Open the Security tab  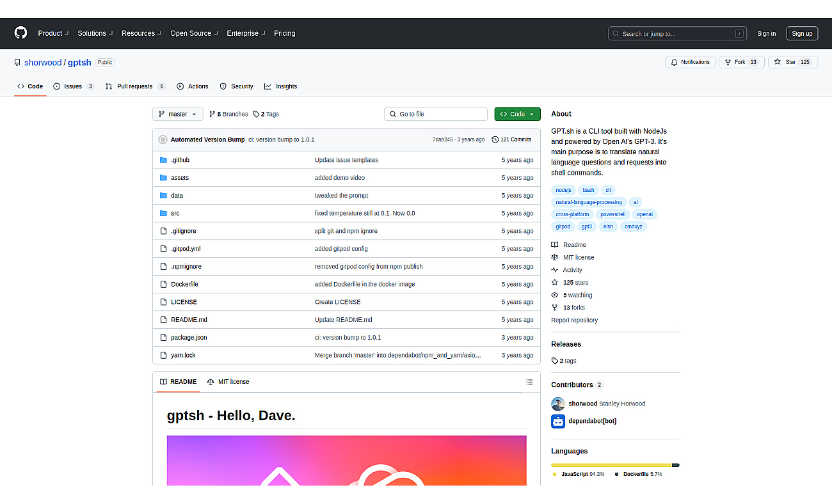point(237,86)
